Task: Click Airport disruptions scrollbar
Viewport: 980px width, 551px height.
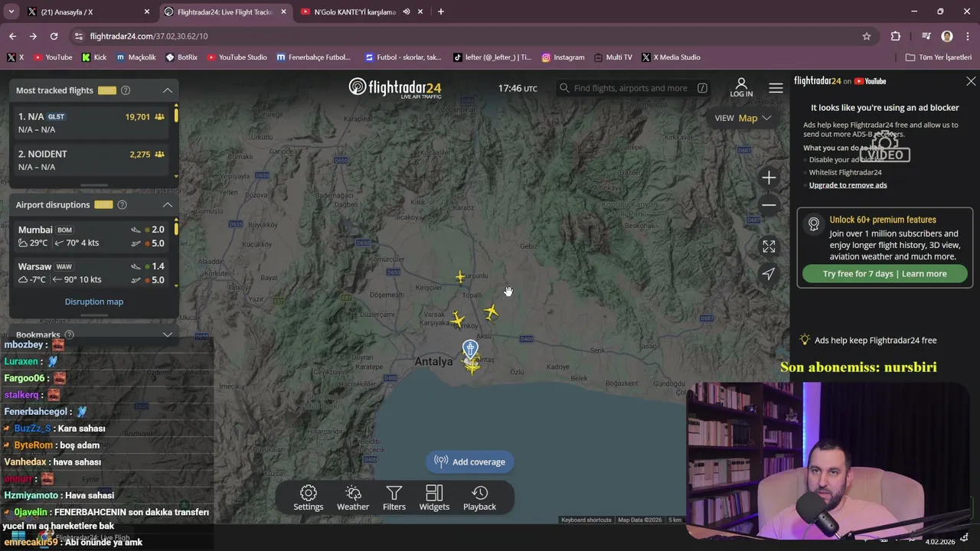Action: 176,229
